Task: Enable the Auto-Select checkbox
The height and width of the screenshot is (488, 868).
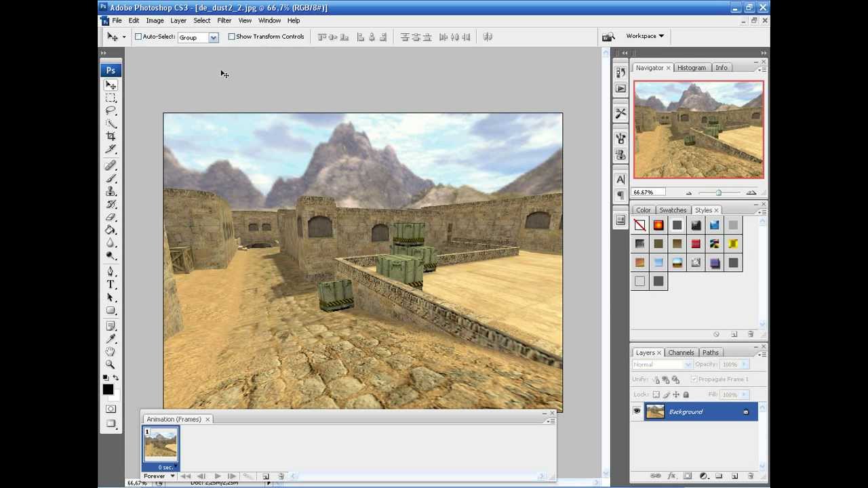Action: 138,37
